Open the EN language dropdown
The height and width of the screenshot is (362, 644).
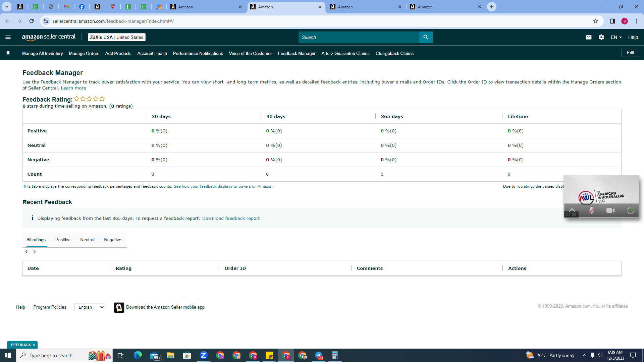coord(616,37)
